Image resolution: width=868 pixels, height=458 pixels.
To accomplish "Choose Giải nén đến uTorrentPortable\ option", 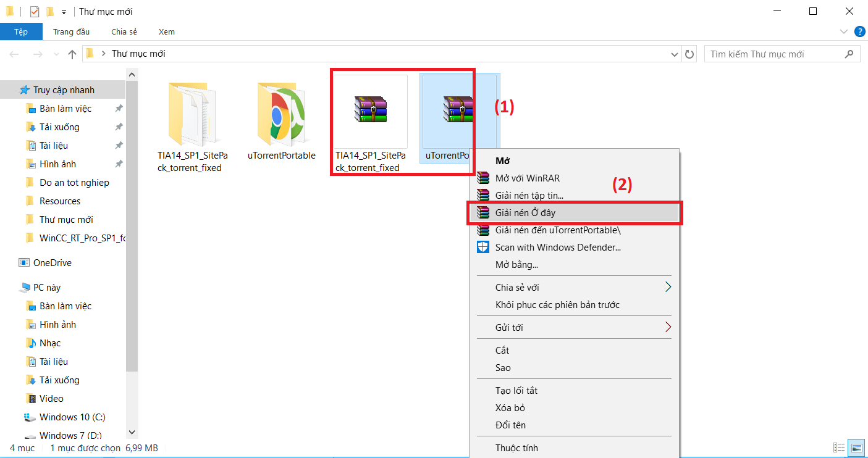I will (575, 230).
